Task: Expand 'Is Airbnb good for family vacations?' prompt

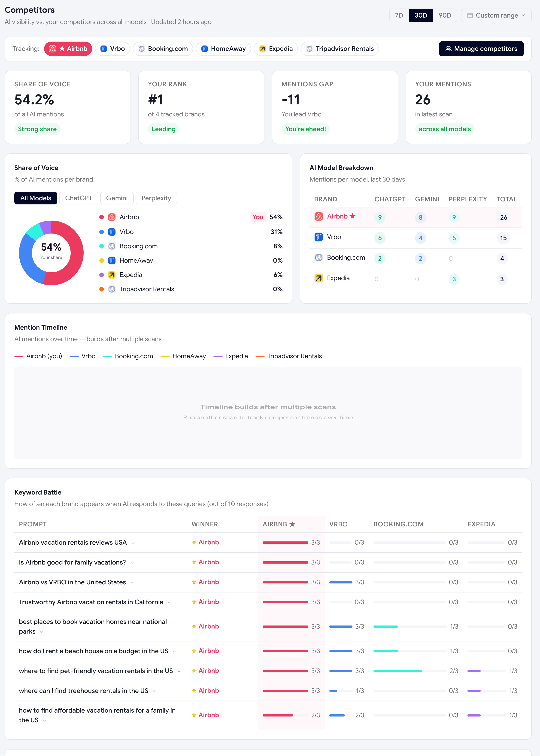Action: tap(132, 563)
